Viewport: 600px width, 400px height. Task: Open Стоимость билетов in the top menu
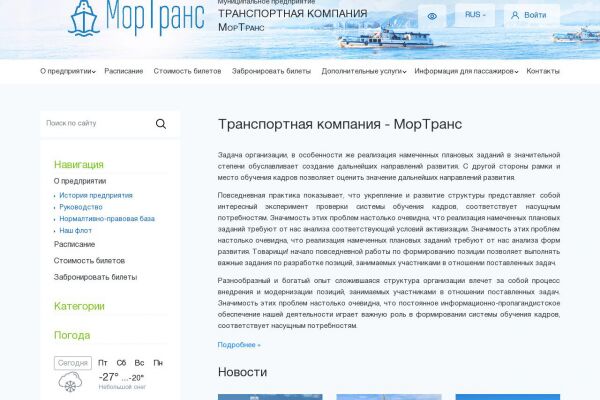187,71
